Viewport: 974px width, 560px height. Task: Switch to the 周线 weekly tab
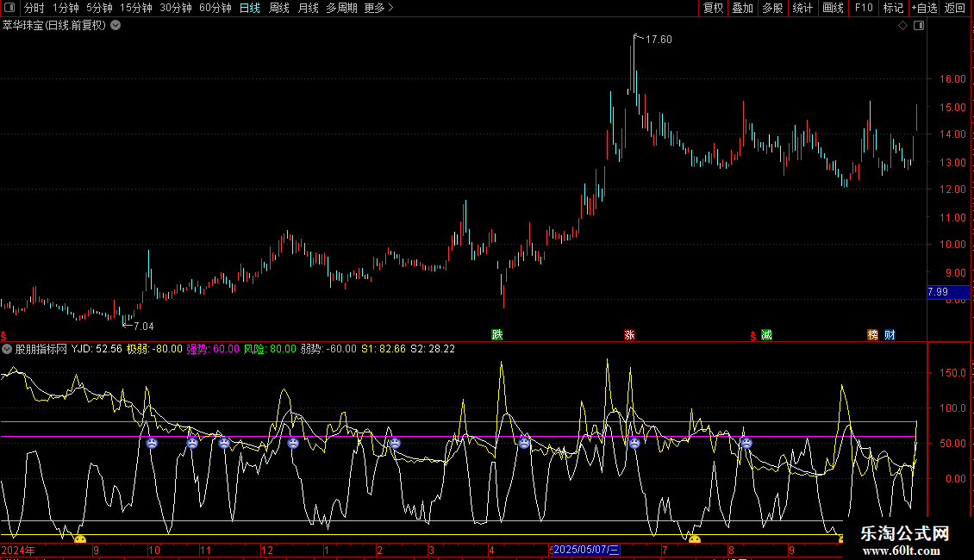(279, 8)
